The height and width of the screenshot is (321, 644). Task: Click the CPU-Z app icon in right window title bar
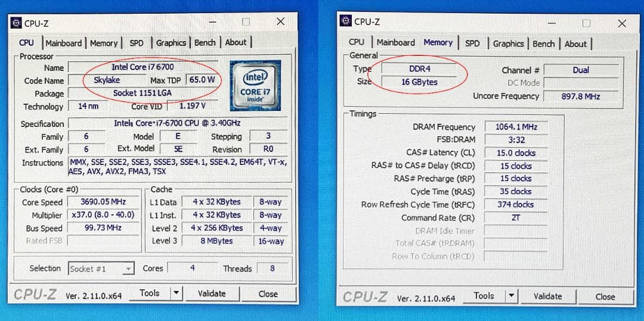[x=346, y=21]
